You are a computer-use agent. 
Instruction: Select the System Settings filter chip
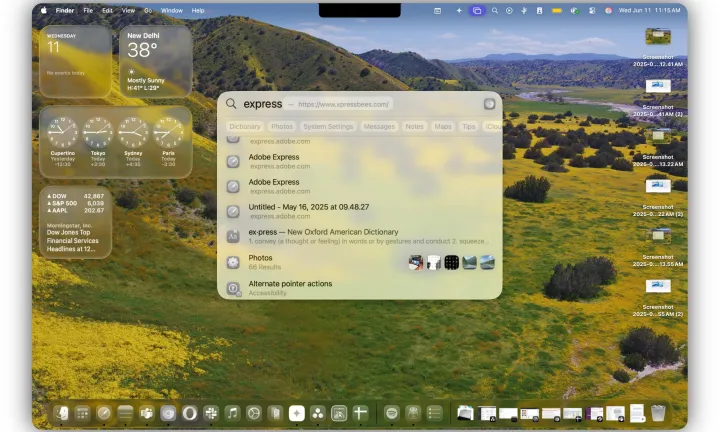[328, 126]
